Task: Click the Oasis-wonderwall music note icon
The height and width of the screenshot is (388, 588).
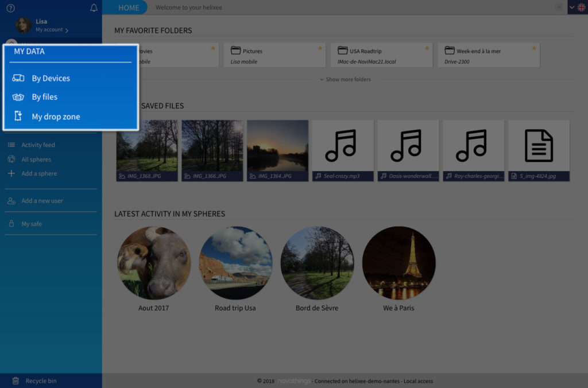Action: pyautogui.click(x=407, y=145)
